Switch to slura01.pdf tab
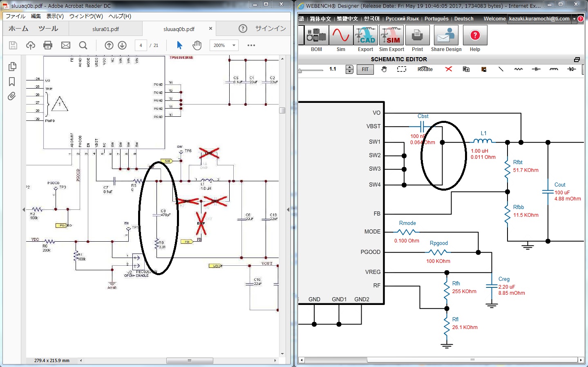This screenshot has width=588, height=367. click(x=105, y=29)
